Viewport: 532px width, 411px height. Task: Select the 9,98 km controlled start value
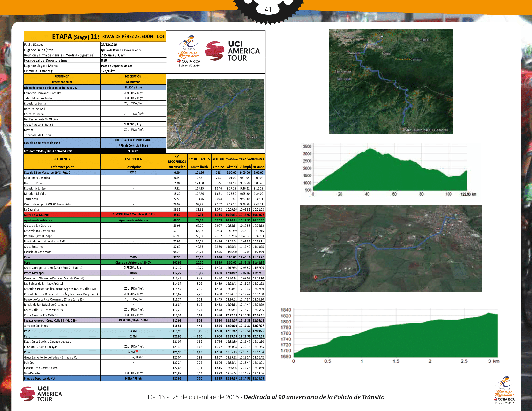click(x=133, y=151)
